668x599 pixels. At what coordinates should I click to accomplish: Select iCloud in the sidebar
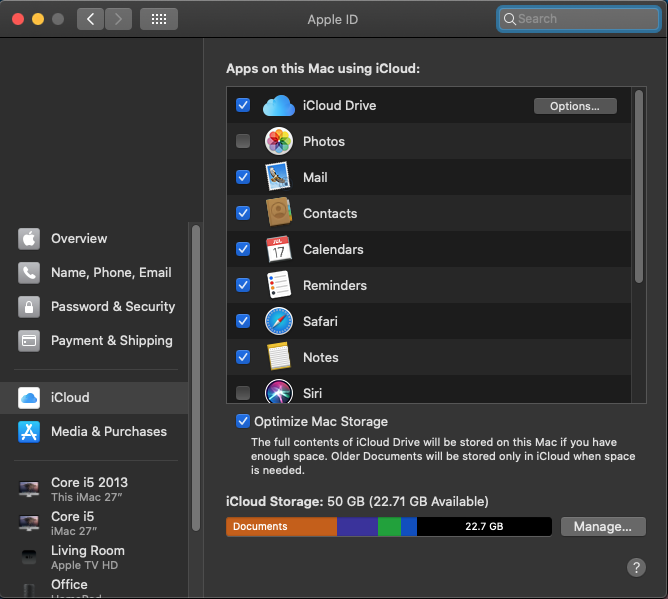click(x=94, y=398)
